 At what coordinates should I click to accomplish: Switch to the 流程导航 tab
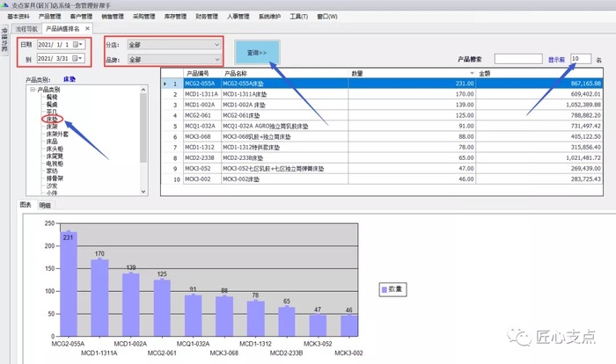[x=26, y=29]
